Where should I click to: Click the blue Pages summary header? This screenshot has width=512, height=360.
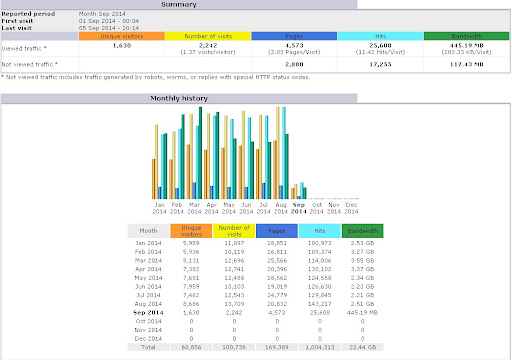click(x=294, y=36)
